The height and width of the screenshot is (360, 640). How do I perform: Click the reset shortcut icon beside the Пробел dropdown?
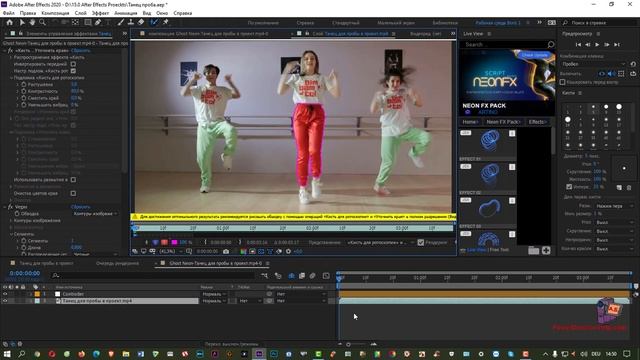(633, 64)
